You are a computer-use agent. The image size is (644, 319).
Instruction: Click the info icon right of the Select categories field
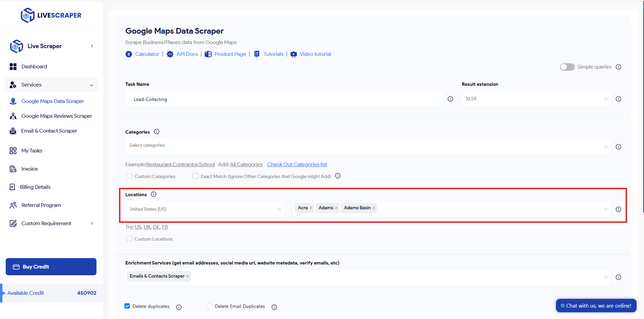pyautogui.click(x=618, y=147)
